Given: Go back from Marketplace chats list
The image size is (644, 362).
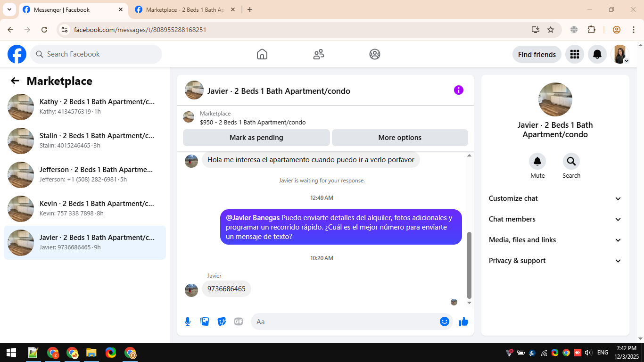Looking at the screenshot, I should coord(15,81).
